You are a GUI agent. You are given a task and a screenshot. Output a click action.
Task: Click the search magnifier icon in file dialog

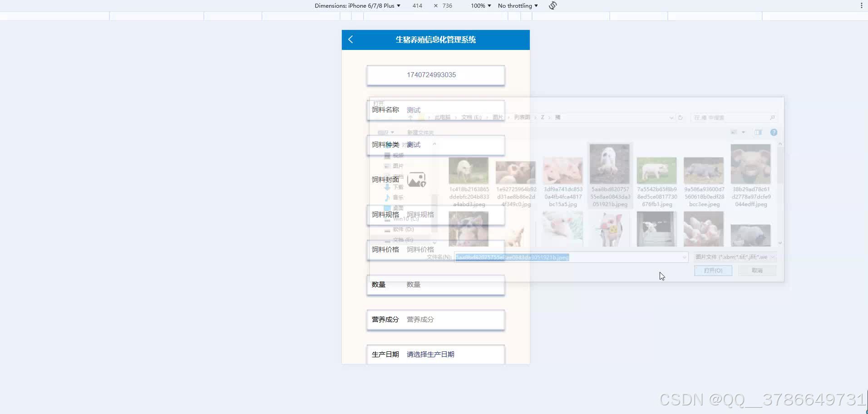[x=771, y=117]
